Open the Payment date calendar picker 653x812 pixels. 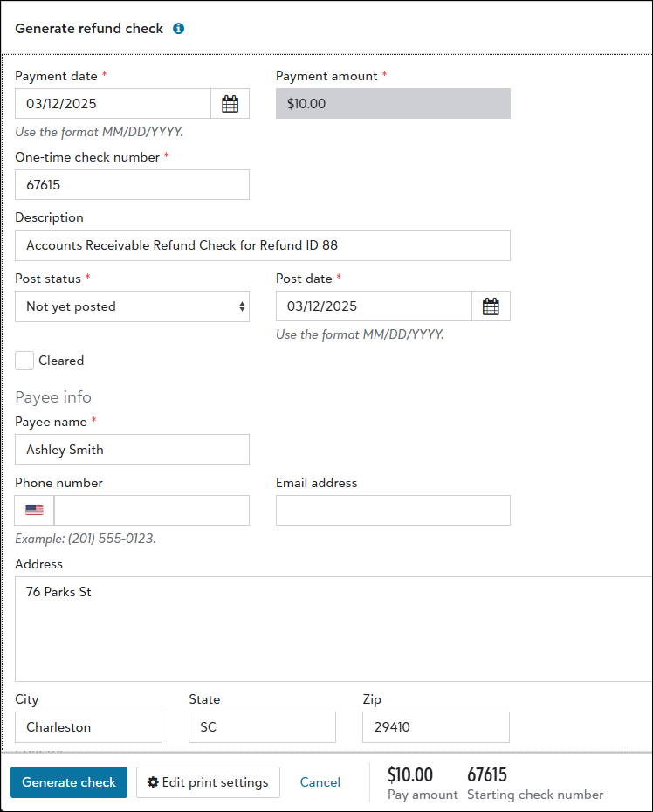pyautogui.click(x=230, y=104)
